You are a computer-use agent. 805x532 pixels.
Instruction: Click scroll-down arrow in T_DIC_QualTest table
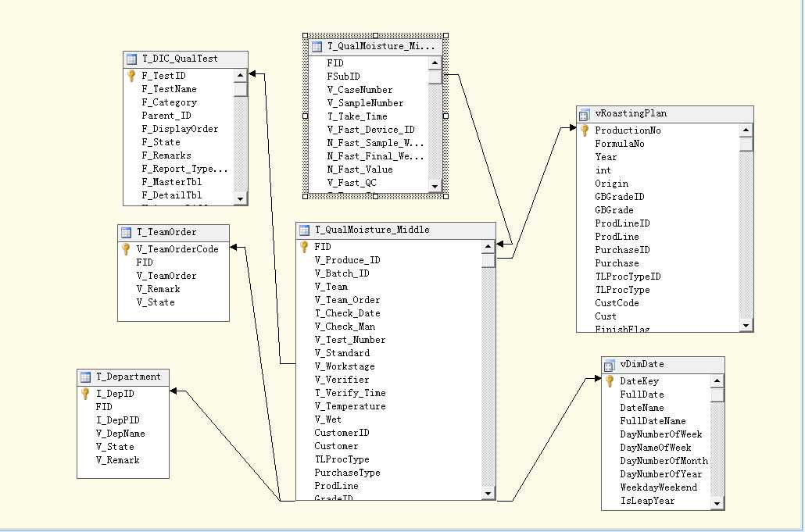coord(240,198)
